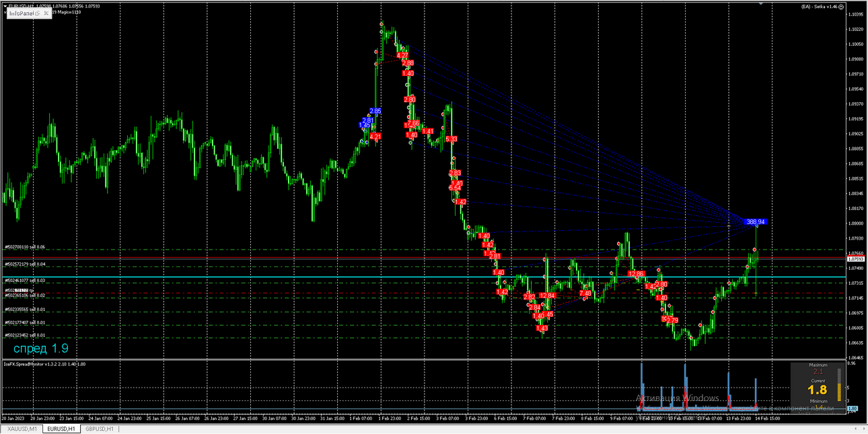
Task: Click the blue 388.94 profit label
Action: click(x=756, y=221)
